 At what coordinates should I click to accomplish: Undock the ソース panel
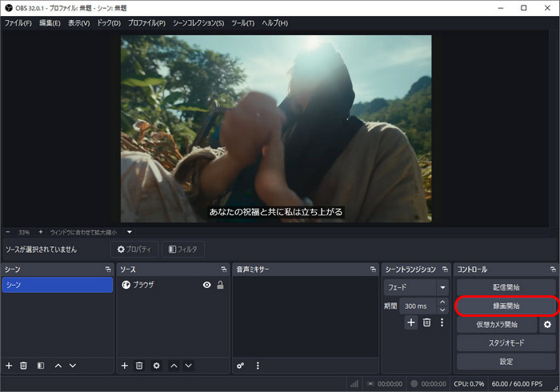pyautogui.click(x=223, y=270)
